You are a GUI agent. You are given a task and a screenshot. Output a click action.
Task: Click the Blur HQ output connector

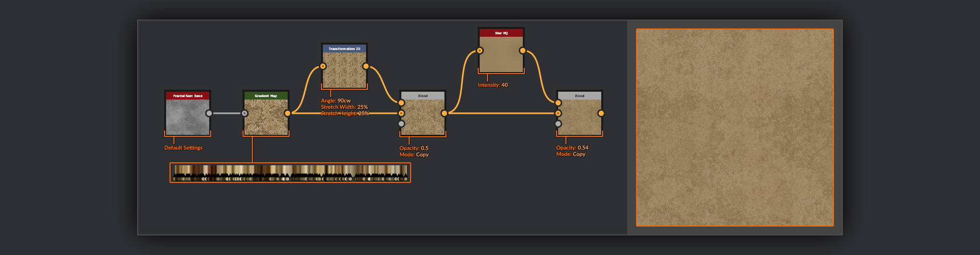(x=523, y=51)
